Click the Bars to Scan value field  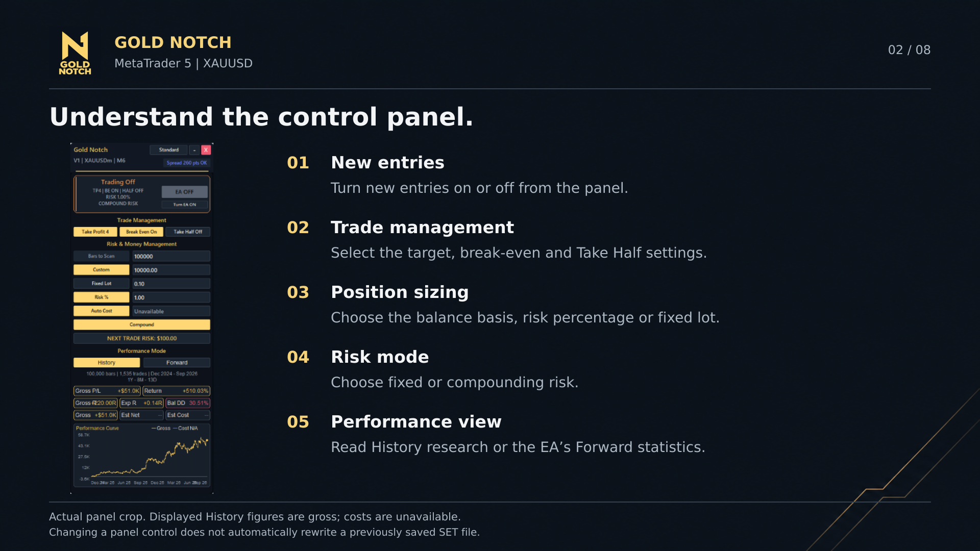tap(171, 256)
